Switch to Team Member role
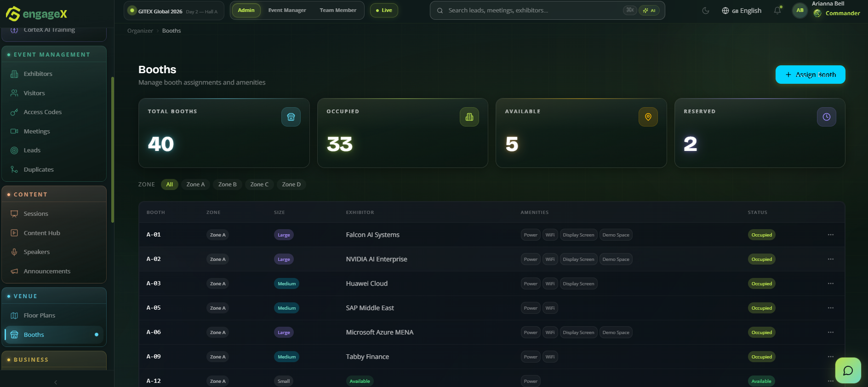This screenshot has width=868, height=387. click(x=338, y=10)
